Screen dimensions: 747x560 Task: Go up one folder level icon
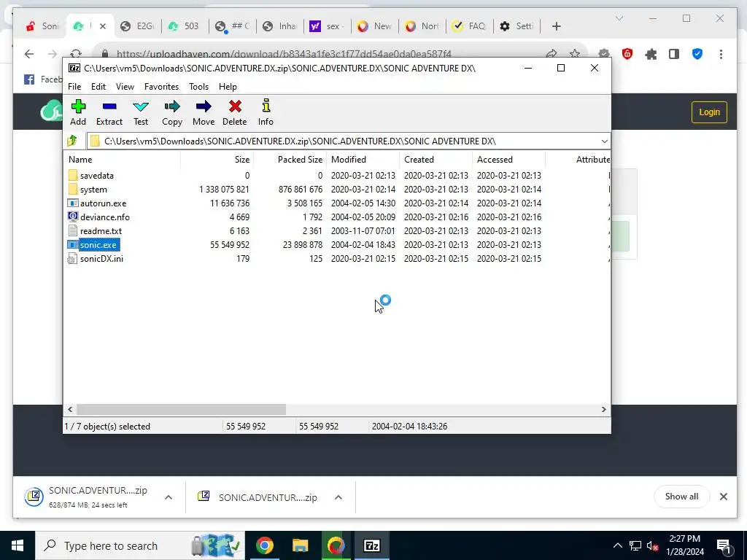pyautogui.click(x=72, y=141)
